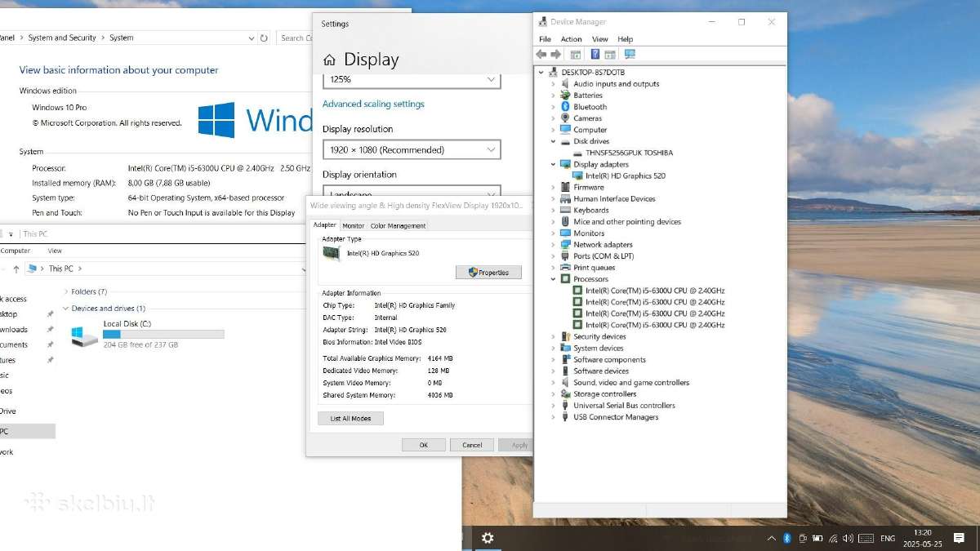Open the View menu in Device Manager
Viewport: 980px width, 551px height.
coord(599,39)
